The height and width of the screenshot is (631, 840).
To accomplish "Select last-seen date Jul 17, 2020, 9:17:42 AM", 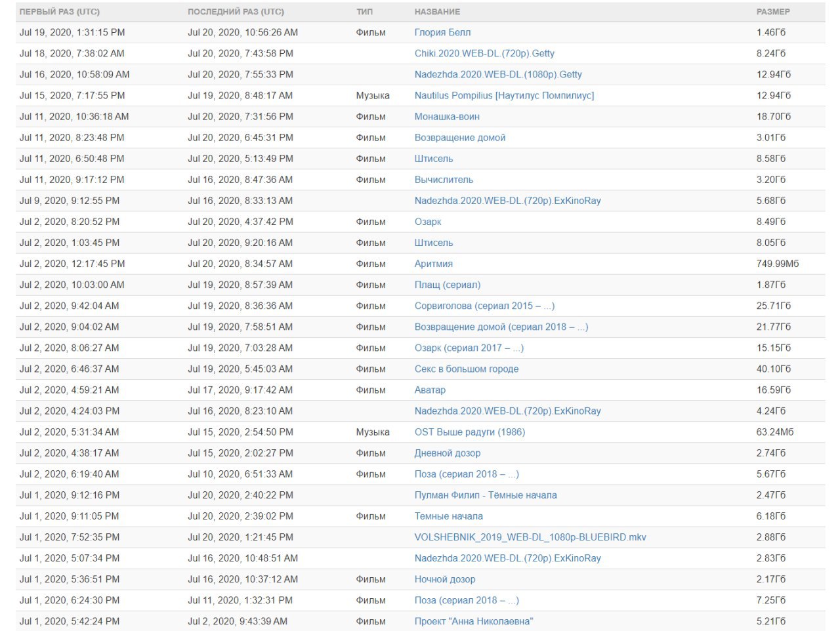I will point(240,390).
